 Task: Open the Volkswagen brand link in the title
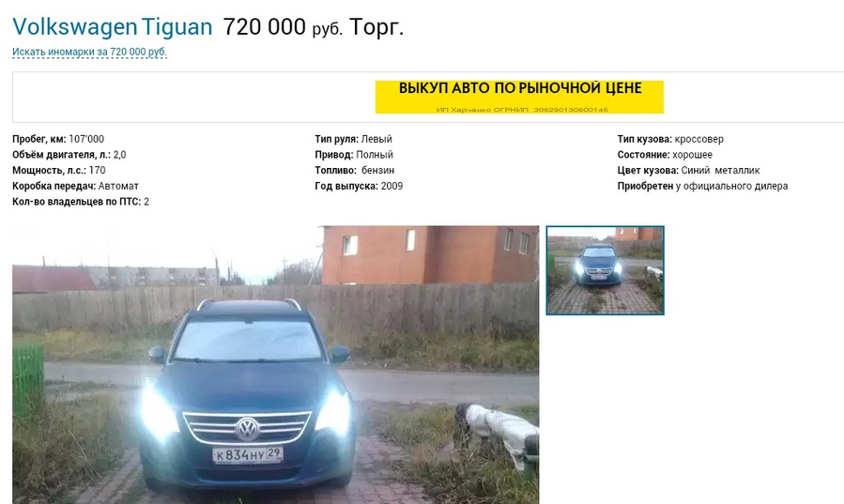pos(75,27)
